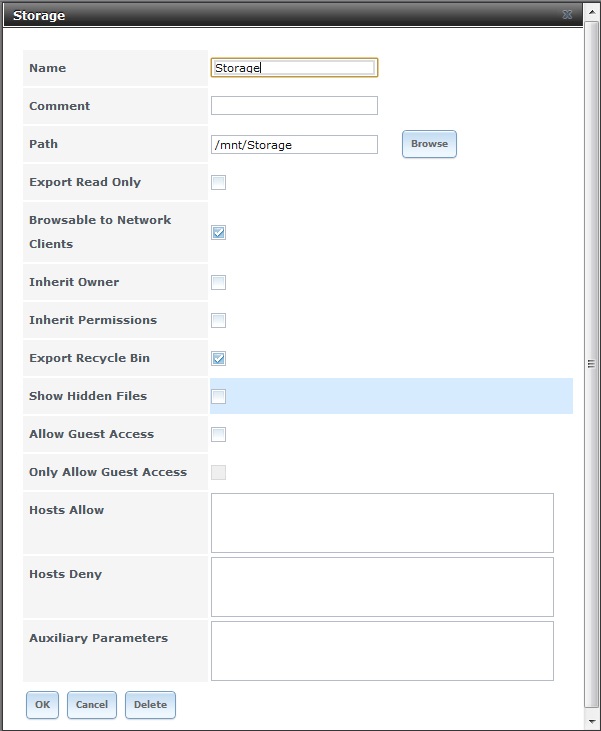
Task: Click the Hosts Allow label
Action: click(x=67, y=510)
